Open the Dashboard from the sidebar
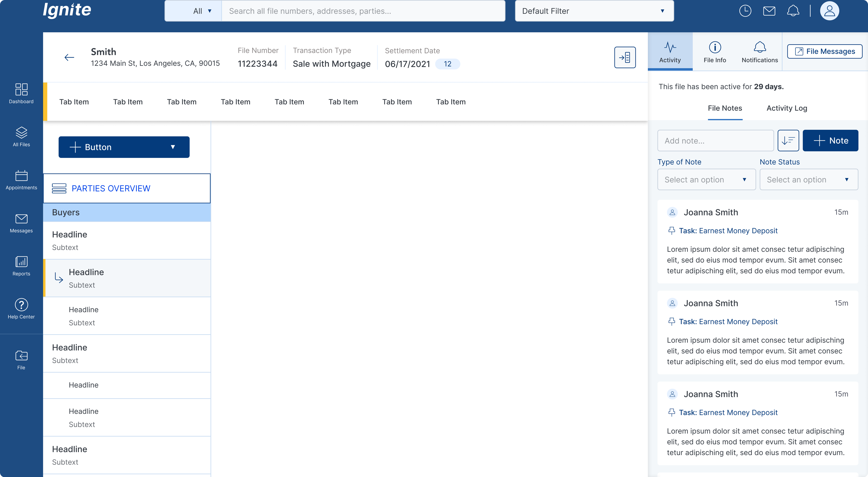 [21, 93]
